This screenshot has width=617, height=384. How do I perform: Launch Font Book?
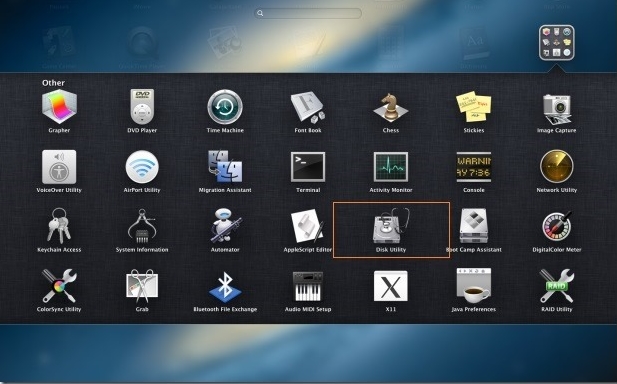[x=308, y=107]
